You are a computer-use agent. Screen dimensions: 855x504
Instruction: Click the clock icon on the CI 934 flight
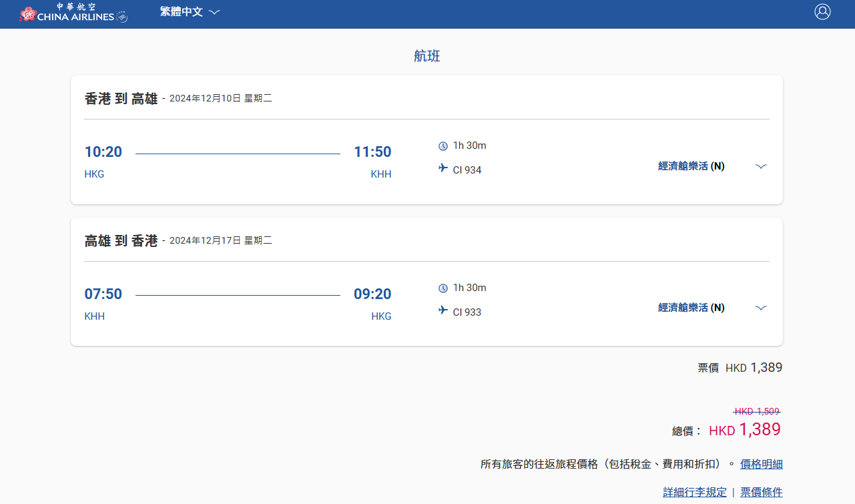[443, 146]
